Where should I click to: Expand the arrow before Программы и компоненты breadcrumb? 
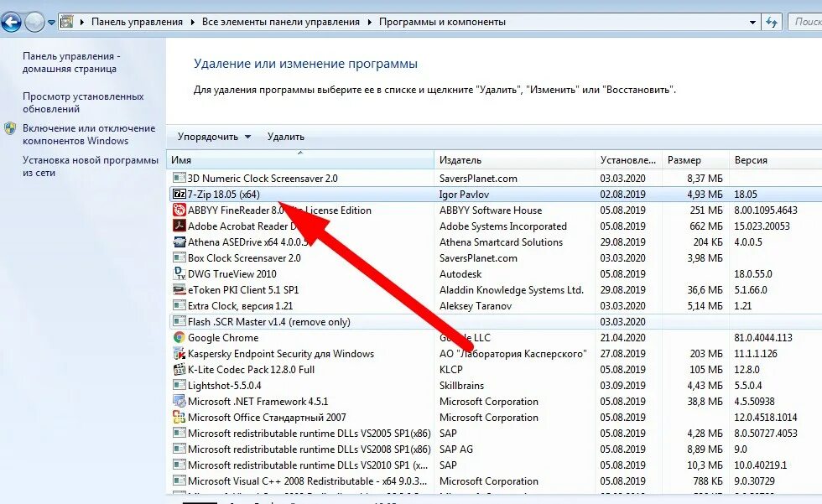pyautogui.click(x=370, y=22)
